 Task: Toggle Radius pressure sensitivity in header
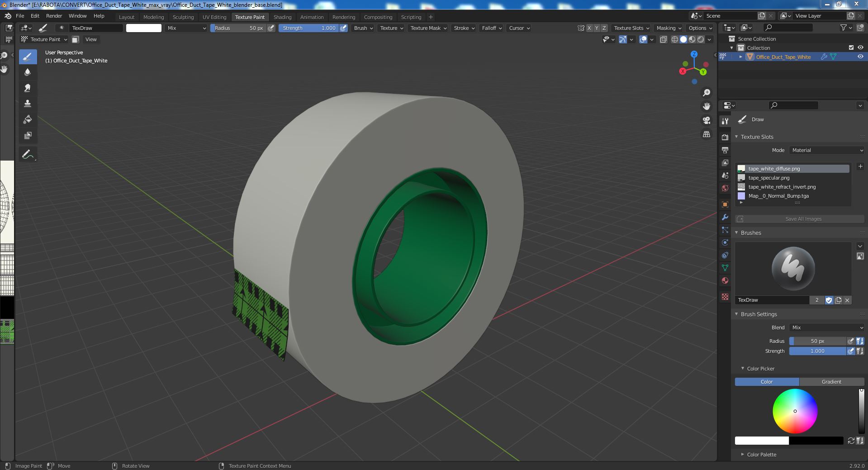[271, 28]
